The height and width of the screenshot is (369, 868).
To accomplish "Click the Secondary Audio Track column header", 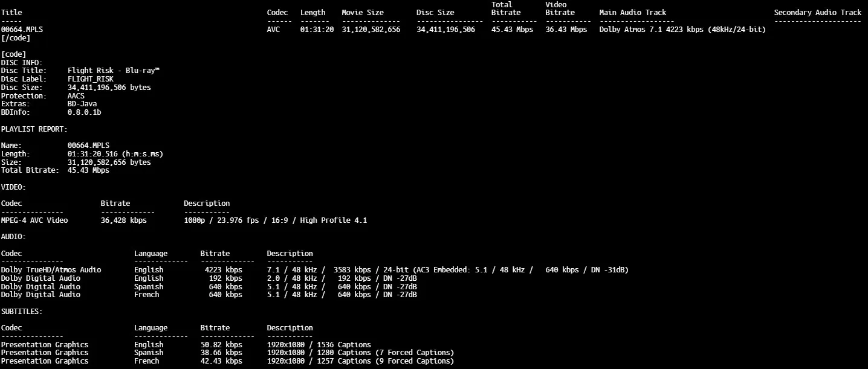I will (817, 13).
